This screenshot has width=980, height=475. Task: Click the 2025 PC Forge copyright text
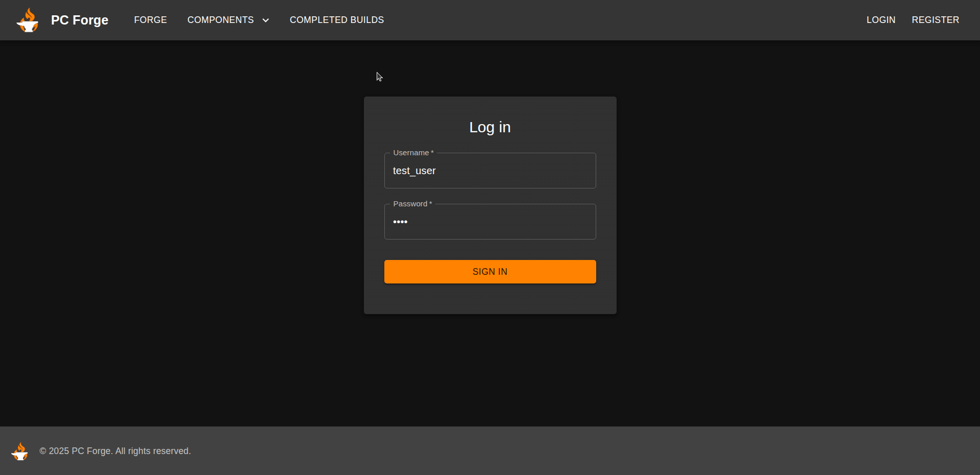click(x=115, y=451)
